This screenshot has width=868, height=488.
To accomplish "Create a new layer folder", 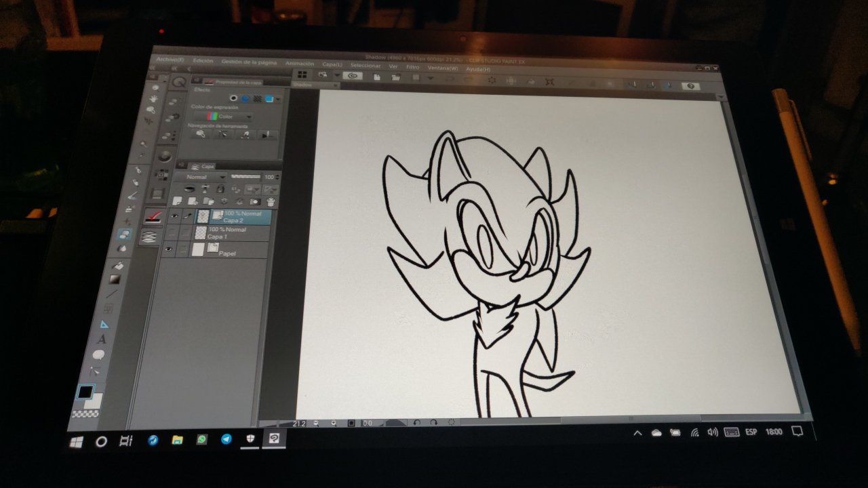I will pos(209,201).
